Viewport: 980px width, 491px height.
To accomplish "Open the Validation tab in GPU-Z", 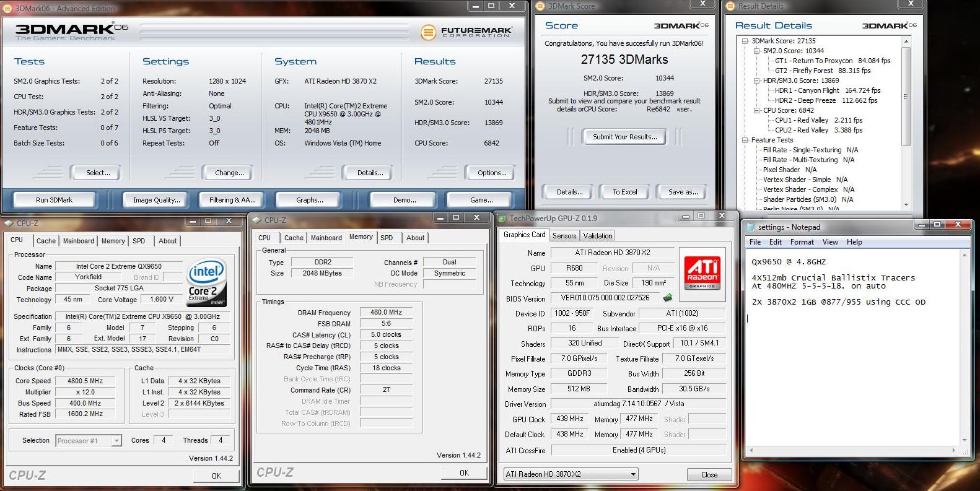I will click(598, 235).
